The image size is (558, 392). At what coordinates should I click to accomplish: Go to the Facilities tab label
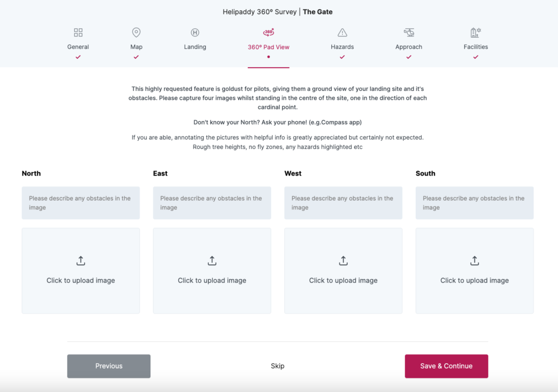tap(476, 47)
